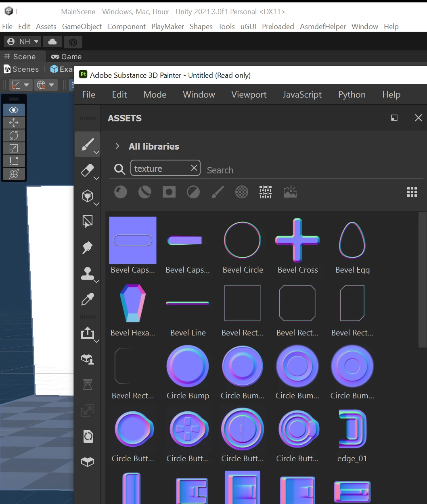Select the Bevel Egg asset thumbnail
This screenshot has height=504, width=427.
(x=352, y=240)
